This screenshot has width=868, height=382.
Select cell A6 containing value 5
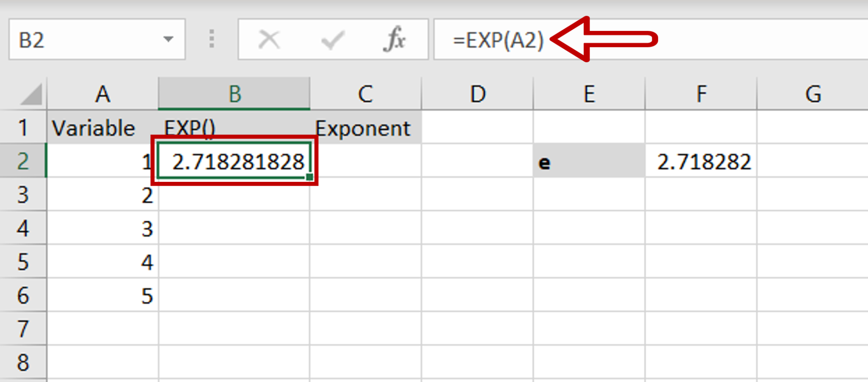point(102,296)
